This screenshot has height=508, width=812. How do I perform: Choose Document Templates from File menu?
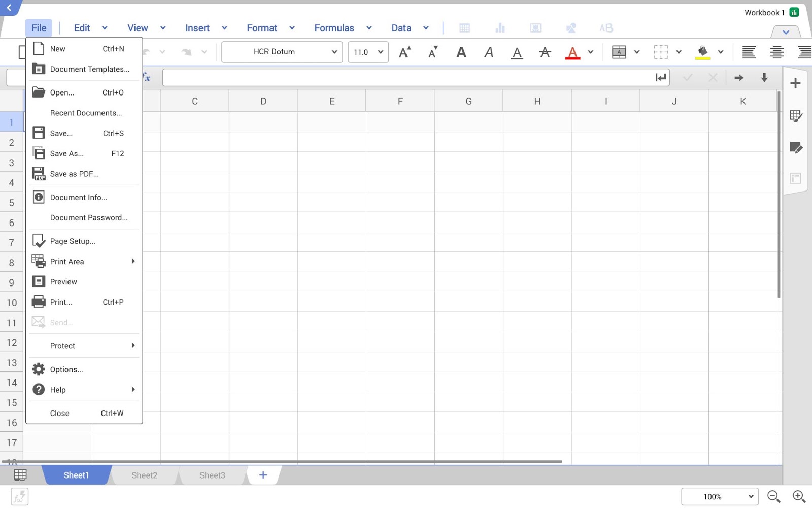[x=84, y=69]
